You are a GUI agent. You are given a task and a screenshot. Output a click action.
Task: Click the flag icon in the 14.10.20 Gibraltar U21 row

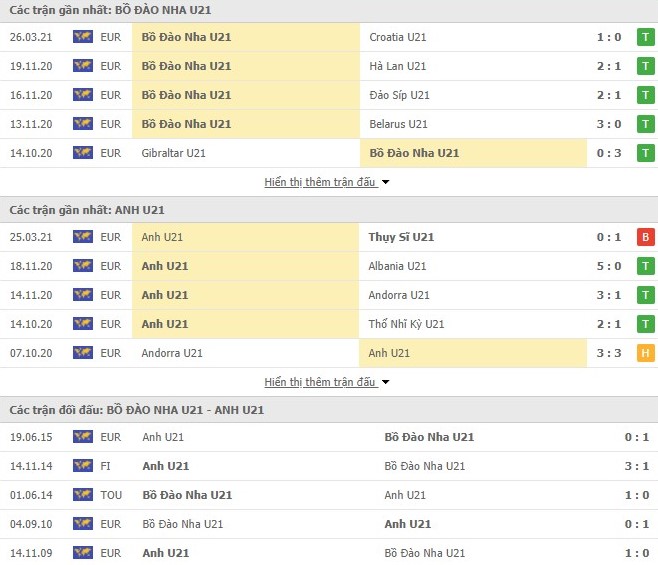click(x=82, y=153)
